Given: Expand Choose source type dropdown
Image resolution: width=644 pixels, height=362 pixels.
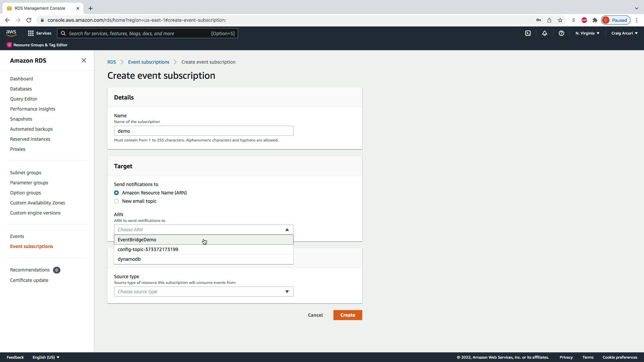Looking at the screenshot, I should coord(204,292).
